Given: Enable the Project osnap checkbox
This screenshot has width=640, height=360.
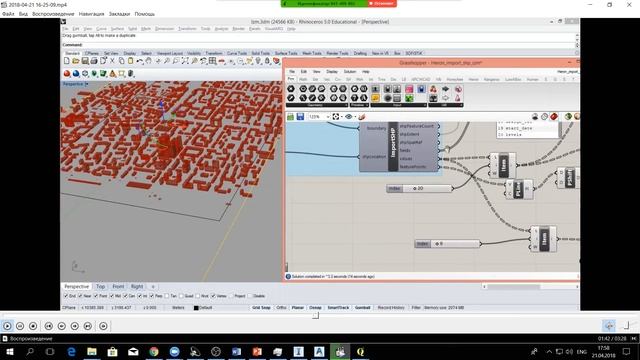Looking at the screenshot, I should (231, 296).
